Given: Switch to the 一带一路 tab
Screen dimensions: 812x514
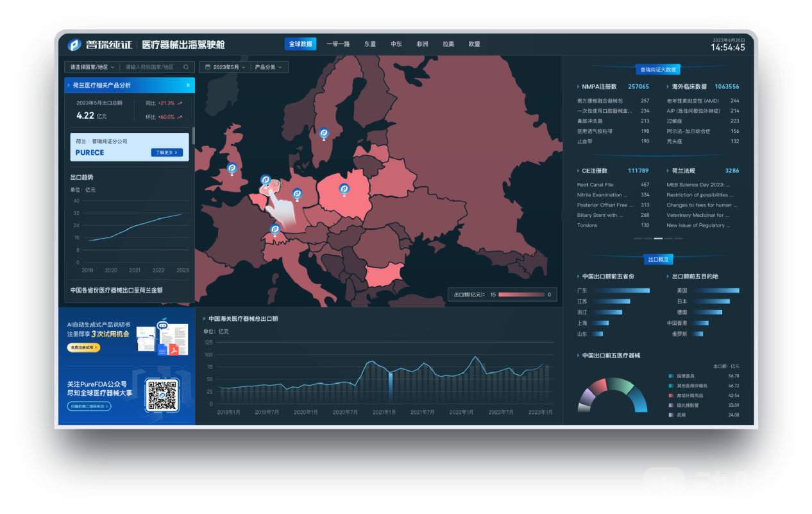Looking at the screenshot, I should coord(338,44).
